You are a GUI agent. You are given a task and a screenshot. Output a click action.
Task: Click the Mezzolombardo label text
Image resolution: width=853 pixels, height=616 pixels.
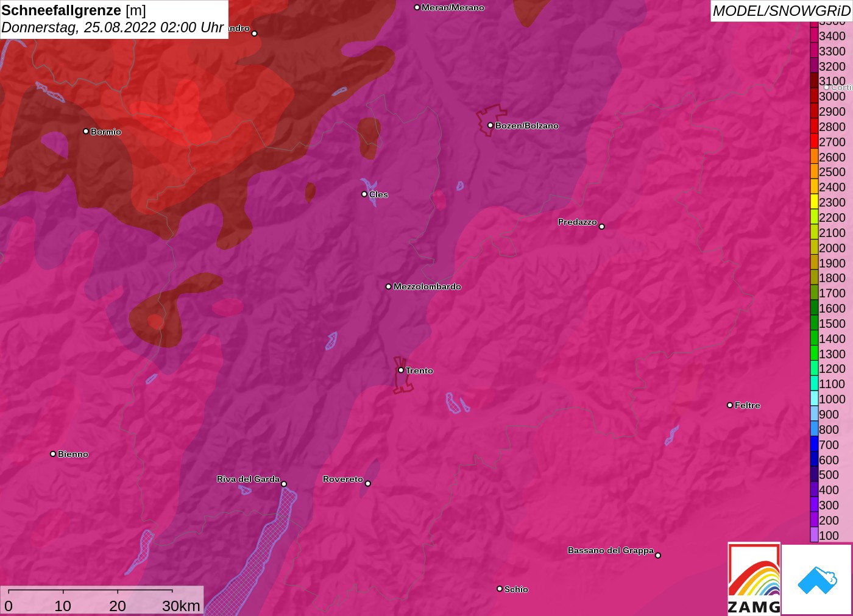pyautogui.click(x=427, y=286)
